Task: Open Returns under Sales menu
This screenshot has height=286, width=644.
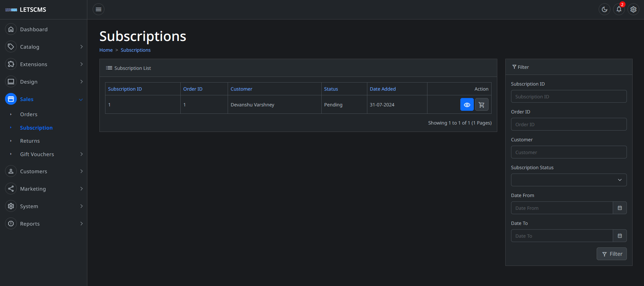Action: (x=30, y=141)
